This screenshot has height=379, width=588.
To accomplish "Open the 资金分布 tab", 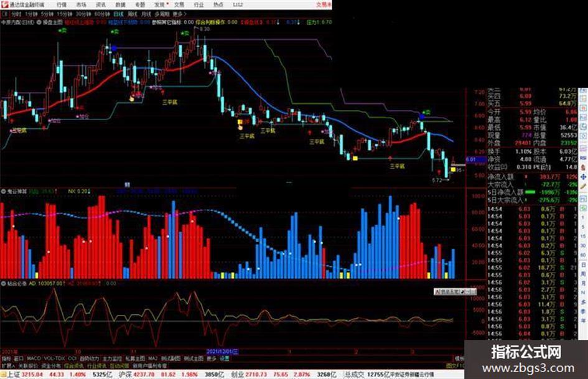I will [x=51, y=365].
